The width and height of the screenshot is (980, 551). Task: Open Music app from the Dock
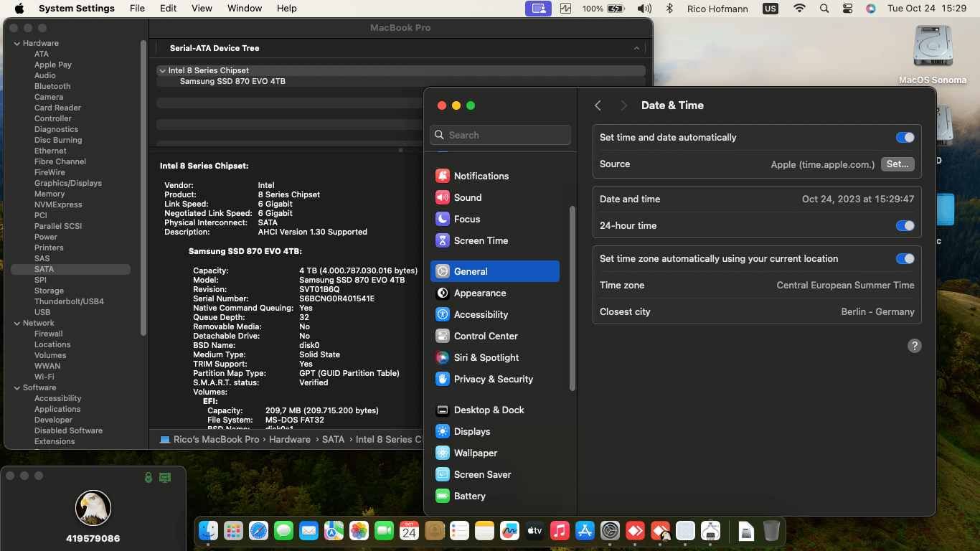coord(560,531)
